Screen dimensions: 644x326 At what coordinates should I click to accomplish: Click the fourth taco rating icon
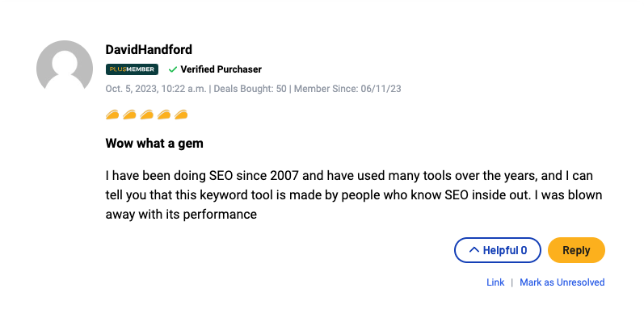163,115
